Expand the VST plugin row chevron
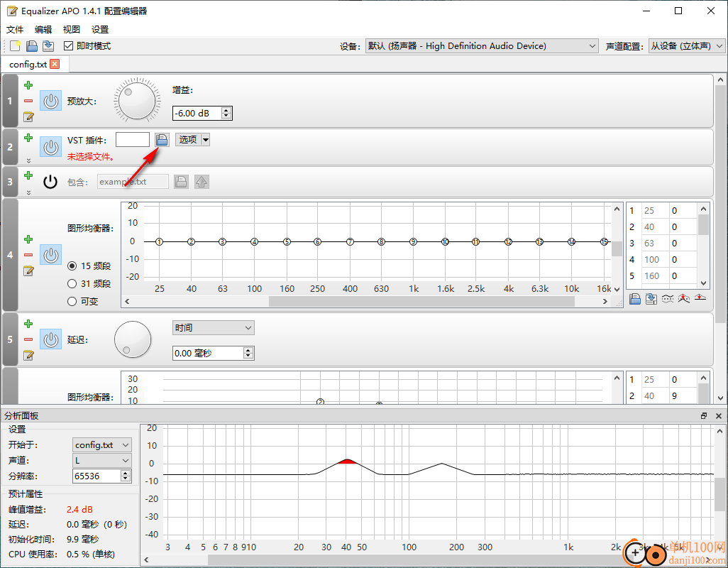 [28, 160]
